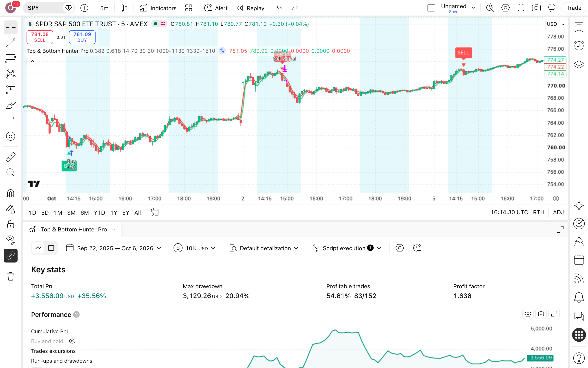Toggle hide all drawings eye icon
The image size is (588, 368).
click(10, 240)
